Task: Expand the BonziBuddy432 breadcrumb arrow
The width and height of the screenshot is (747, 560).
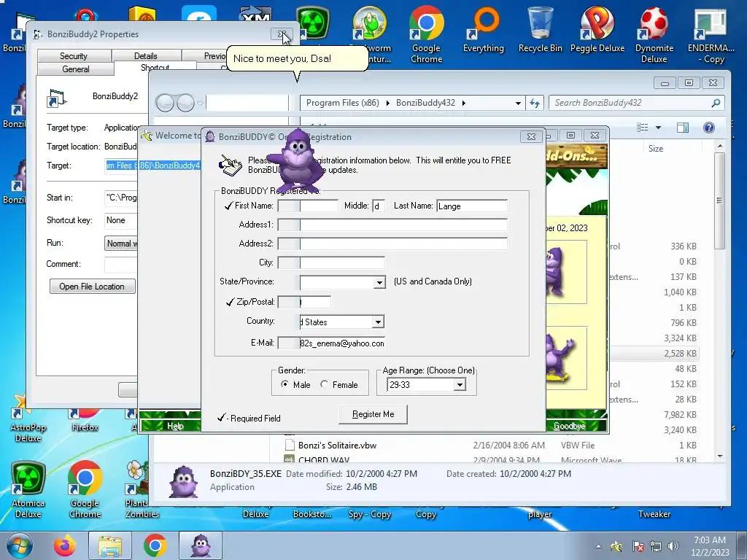Action: 463,103
